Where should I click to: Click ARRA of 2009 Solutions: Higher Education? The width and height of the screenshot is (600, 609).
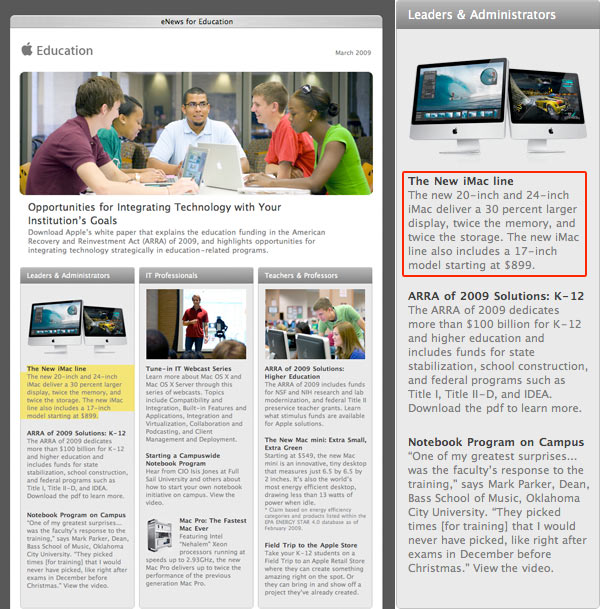303,374
